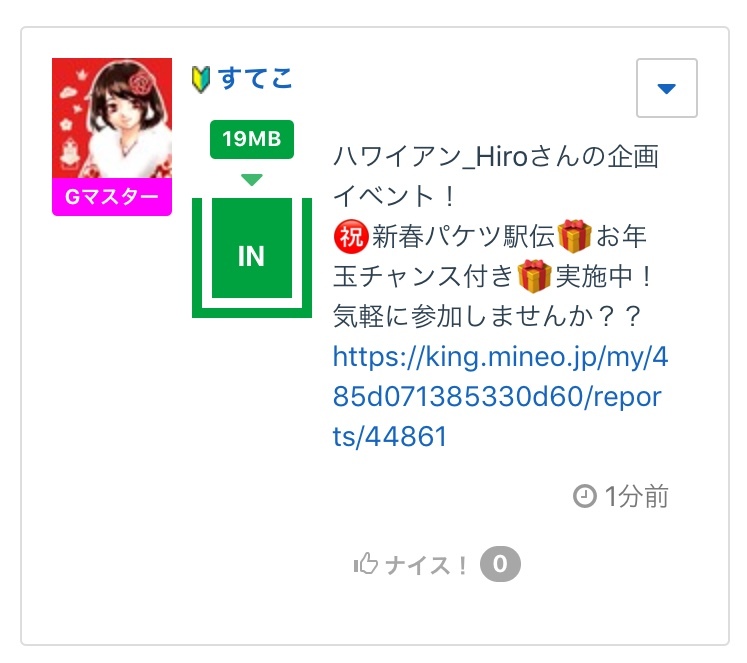This screenshot has height=663, width=747.
Task: Open the dropdown arrow menu on the post
Action: [x=666, y=88]
